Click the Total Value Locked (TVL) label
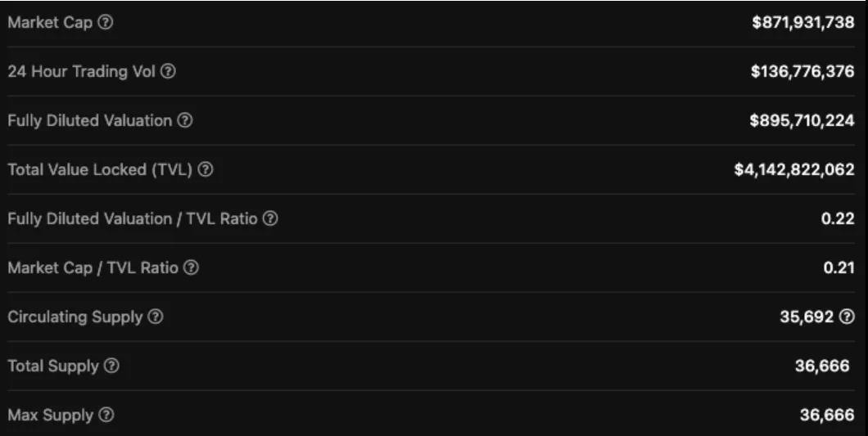 click(100, 170)
